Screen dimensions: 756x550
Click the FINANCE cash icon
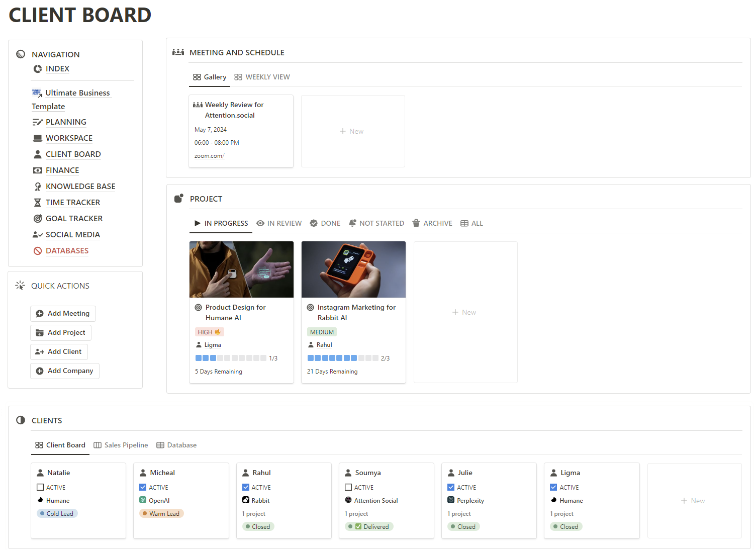pos(38,170)
